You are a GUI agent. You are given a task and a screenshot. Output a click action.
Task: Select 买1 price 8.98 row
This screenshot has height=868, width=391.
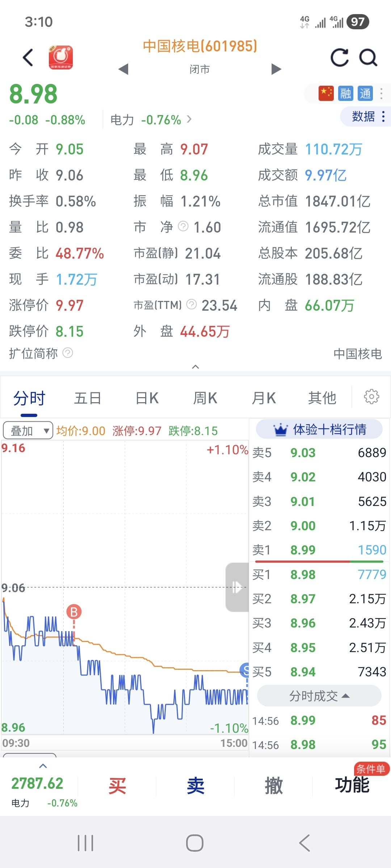(x=319, y=574)
